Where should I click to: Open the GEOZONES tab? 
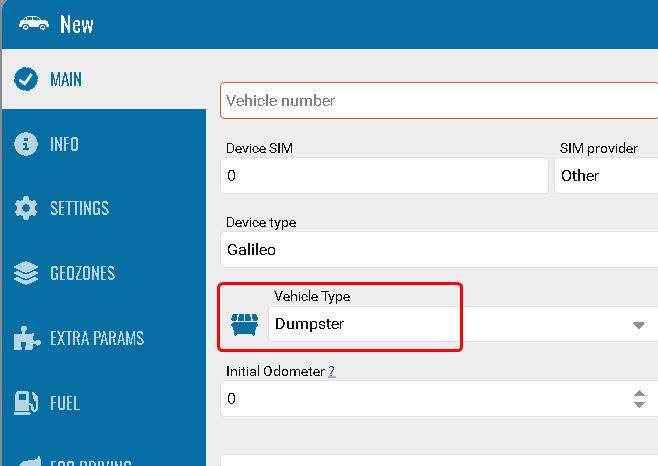[x=82, y=274]
